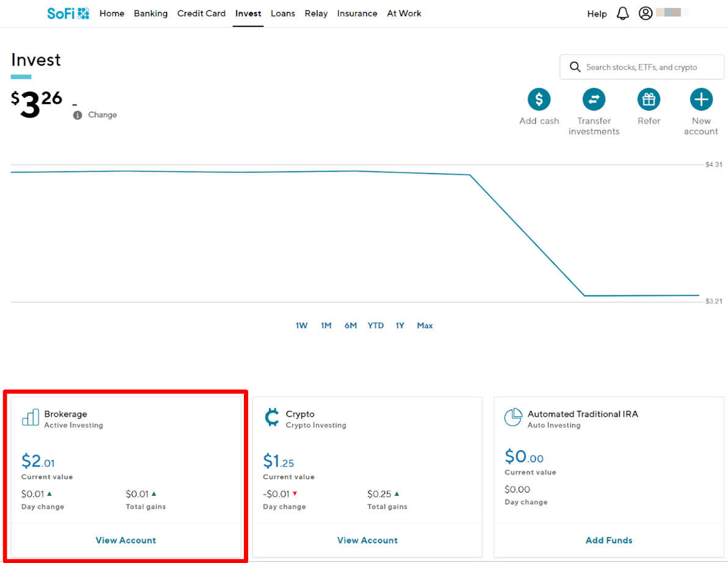Select the 6M chart range
728x563 pixels.
point(350,326)
